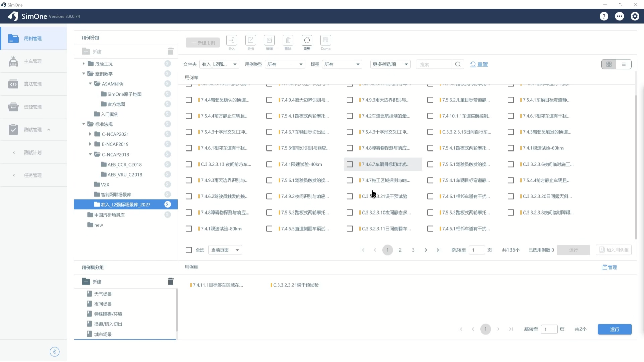
Task: Open the 更多筛选项 filter dropdown
Action: (x=390, y=64)
